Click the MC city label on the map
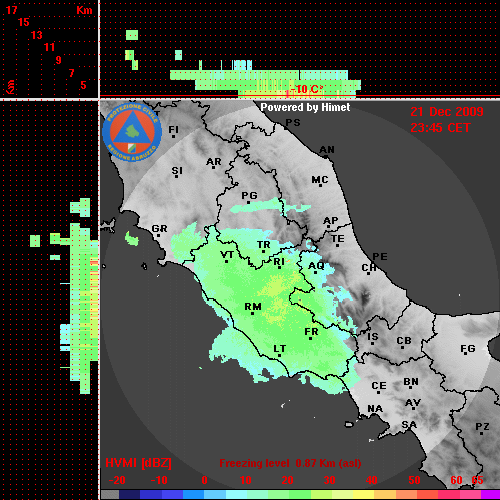 click(x=320, y=180)
